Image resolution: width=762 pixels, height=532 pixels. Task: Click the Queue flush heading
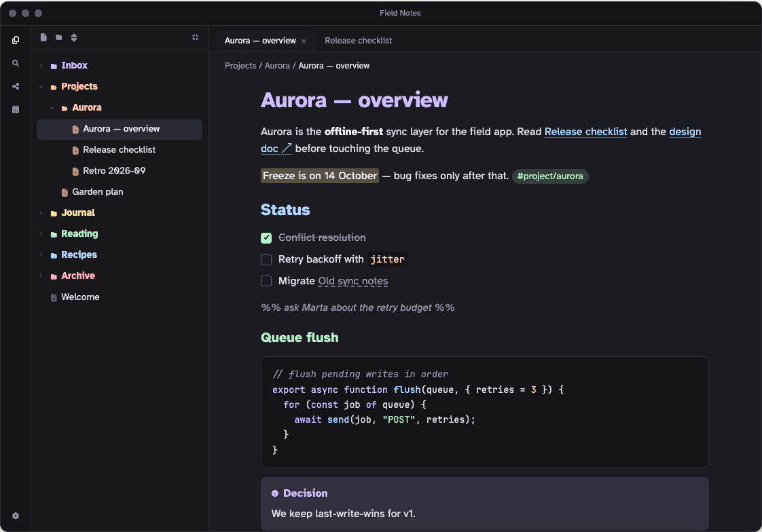[x=300, y=337]
